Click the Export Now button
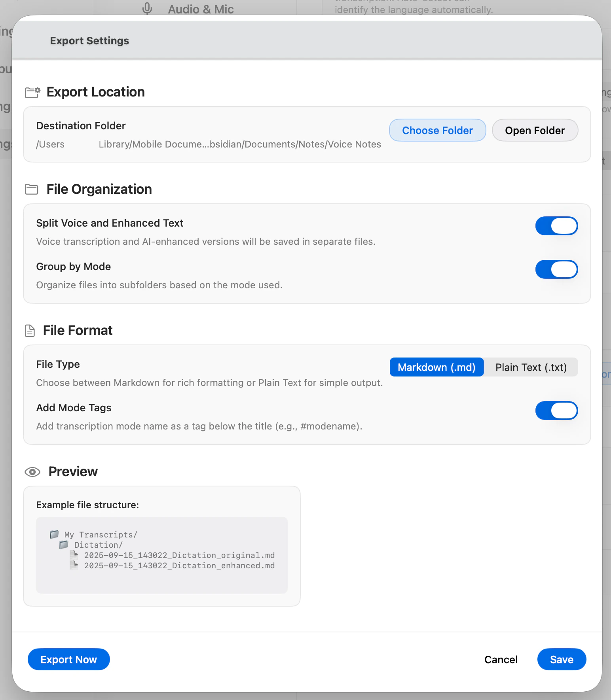The image size is (611, 700). tap(68, 659)
